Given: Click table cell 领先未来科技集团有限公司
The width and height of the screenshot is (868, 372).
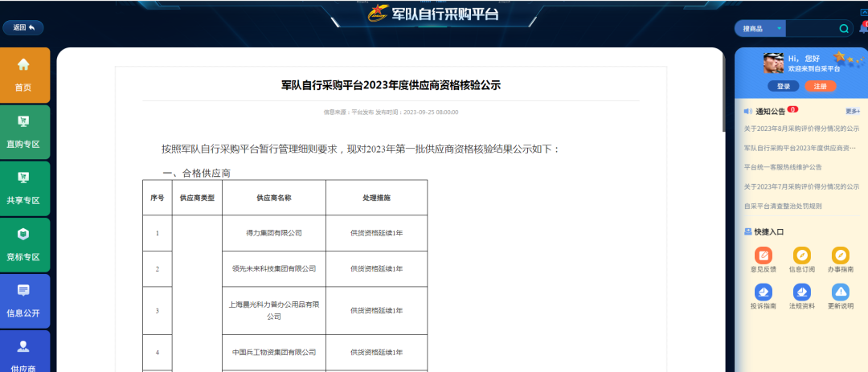Looking at the screenshot, I should [x=274, y=269].
